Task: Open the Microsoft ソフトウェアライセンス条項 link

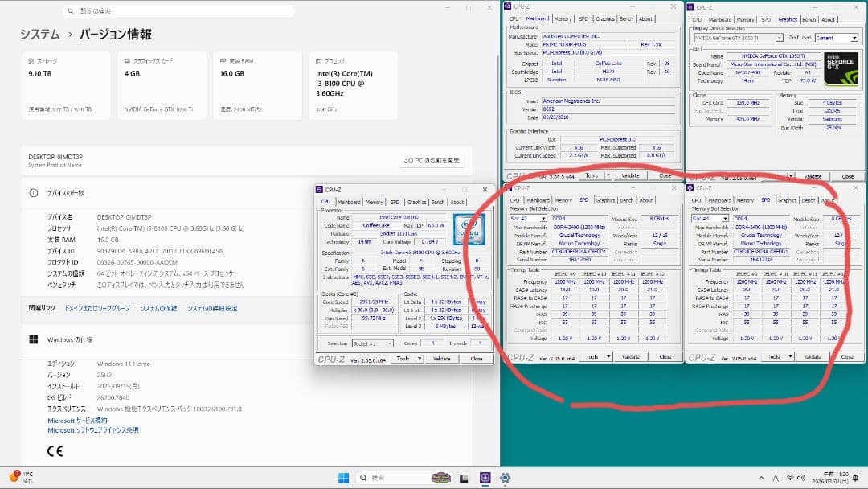Action: point(93,430)
